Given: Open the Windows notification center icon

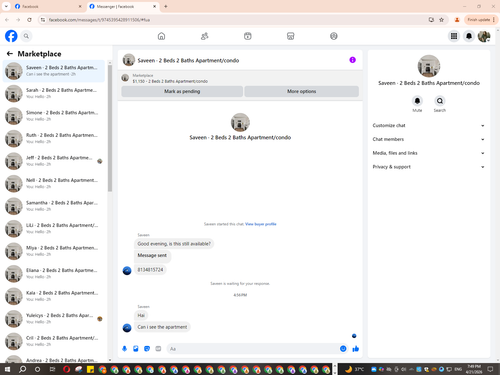Looking at the screenshot, I should (490, 369).
